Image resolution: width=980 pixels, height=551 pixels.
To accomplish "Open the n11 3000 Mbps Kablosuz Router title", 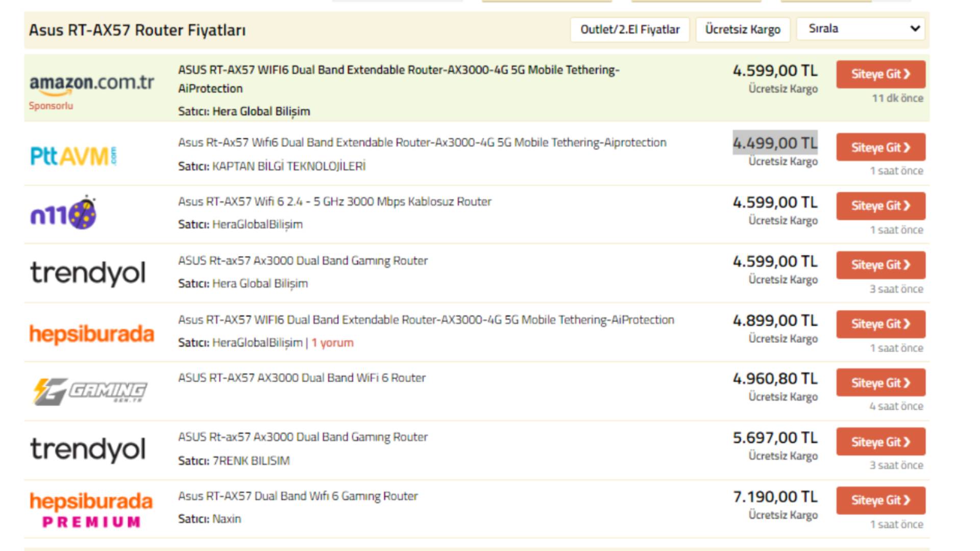I will pos(334,202).
